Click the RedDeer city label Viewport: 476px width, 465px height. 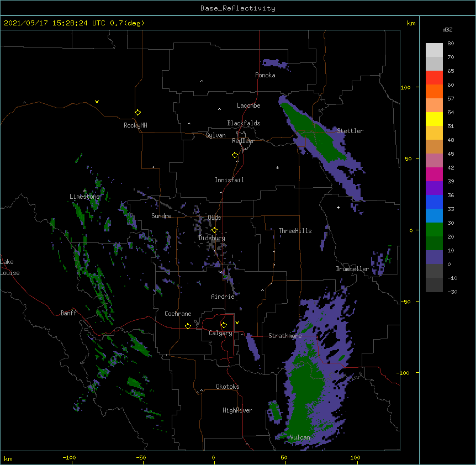(x=243, y=141)
